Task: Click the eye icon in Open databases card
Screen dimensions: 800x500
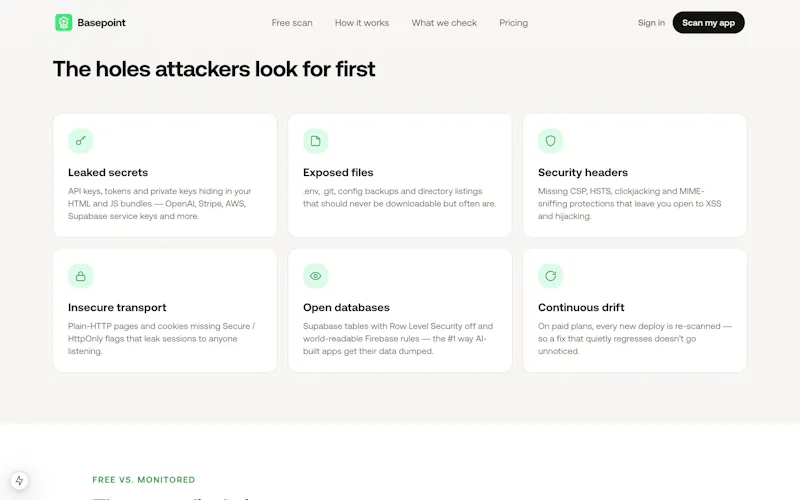Action: coord(315,276)
